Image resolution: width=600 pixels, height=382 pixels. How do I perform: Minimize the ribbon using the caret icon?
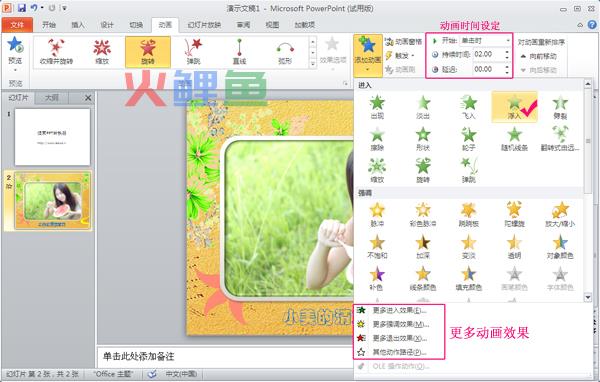click(x=580, y=25)
